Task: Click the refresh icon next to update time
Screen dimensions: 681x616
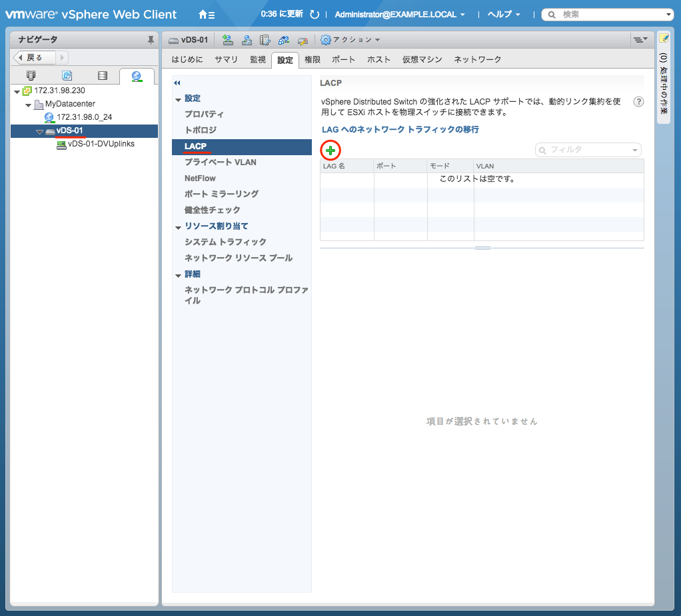Action: (x=315, y=15)
